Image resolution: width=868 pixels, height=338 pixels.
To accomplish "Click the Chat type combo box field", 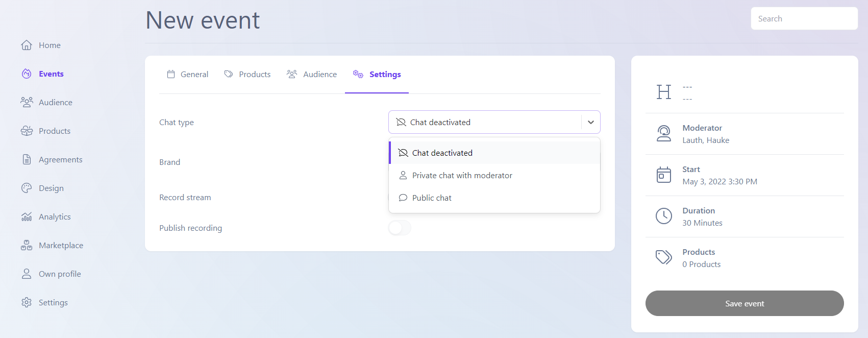I will click(494, 122).
